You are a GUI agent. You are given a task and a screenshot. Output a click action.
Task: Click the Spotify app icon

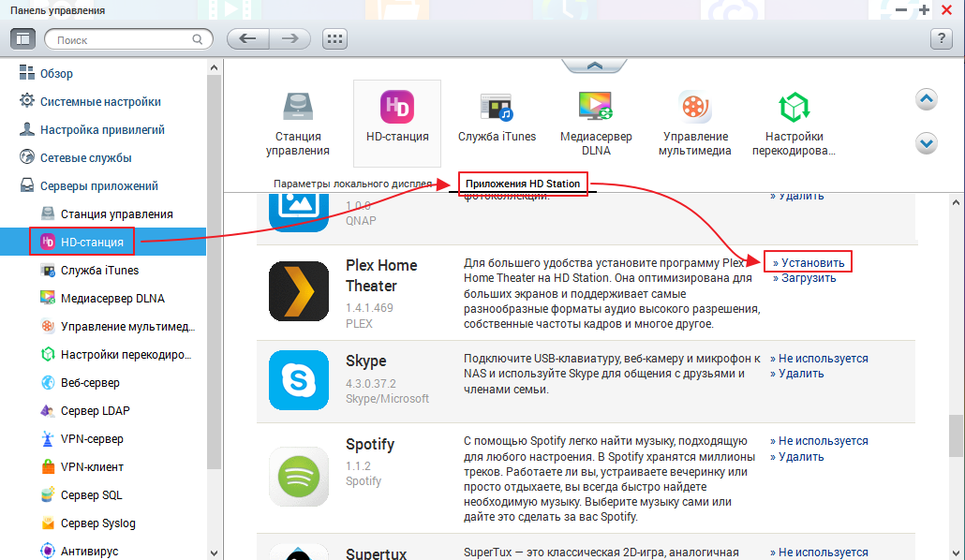click(x=299, y=477)
